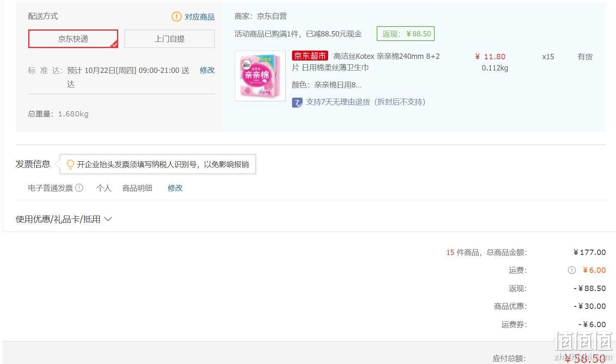Open product title 高洁丝Kotex 亲亲棉240mm
The height and width of the screenshot is (364, 616).
365,62
